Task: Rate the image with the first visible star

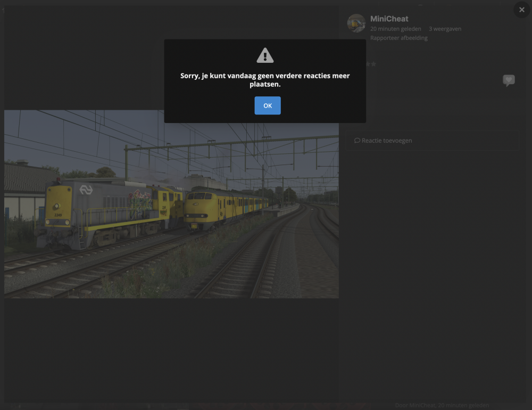Action: [x=368, y=64]
